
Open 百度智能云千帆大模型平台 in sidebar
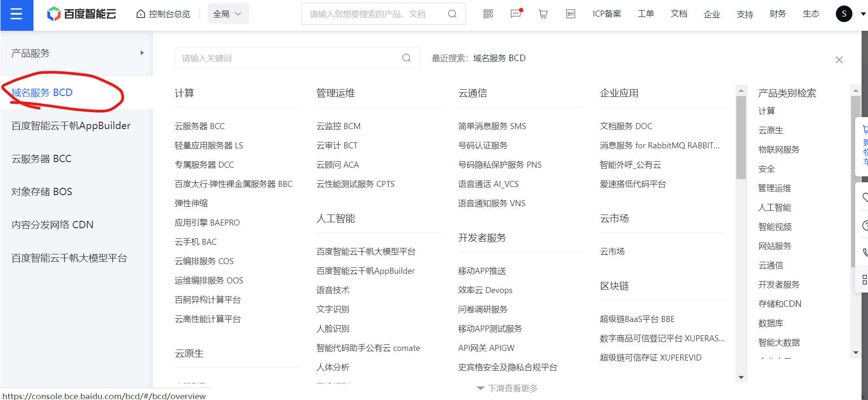click(69, 258)
